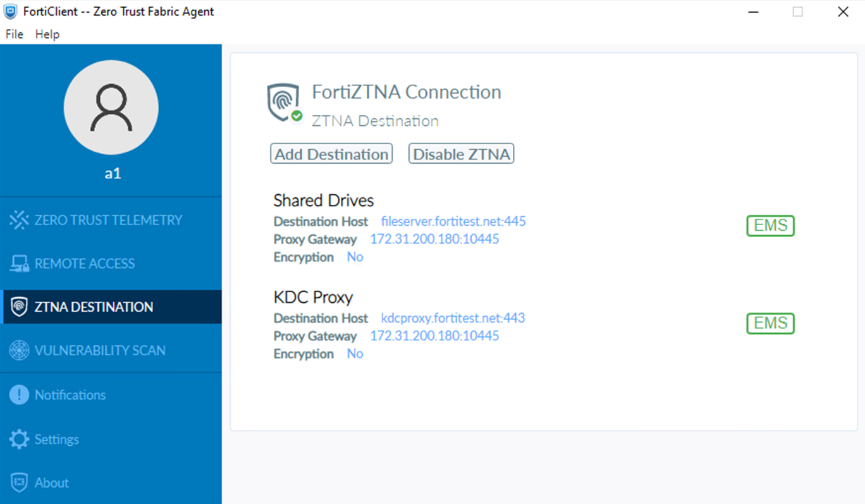The width and height of the screenshot is (865, 504).
Task: Click the Shared Drives proxy gateway address
Action: [x=434, y=239]
